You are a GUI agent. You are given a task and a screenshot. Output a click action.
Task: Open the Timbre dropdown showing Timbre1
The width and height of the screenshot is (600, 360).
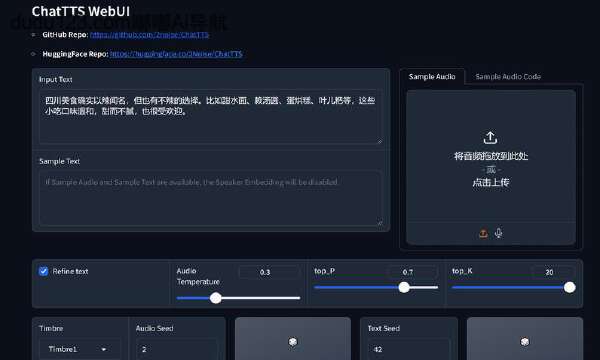point(79,349)
